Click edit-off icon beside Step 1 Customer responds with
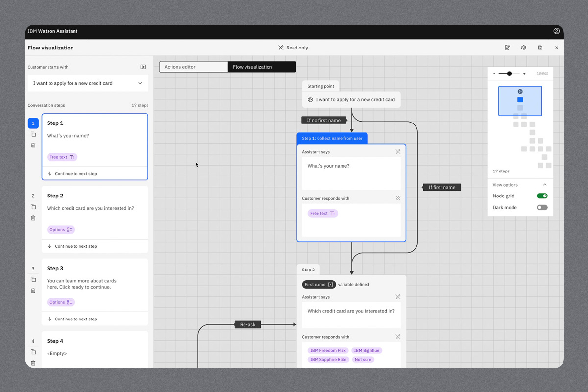The image size is (588, 392). (398, 198)
